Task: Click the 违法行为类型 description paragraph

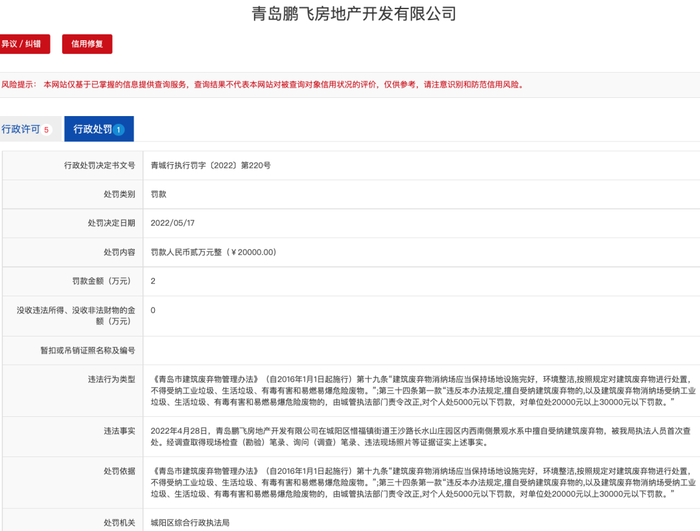Action: [x=423, y=390]
